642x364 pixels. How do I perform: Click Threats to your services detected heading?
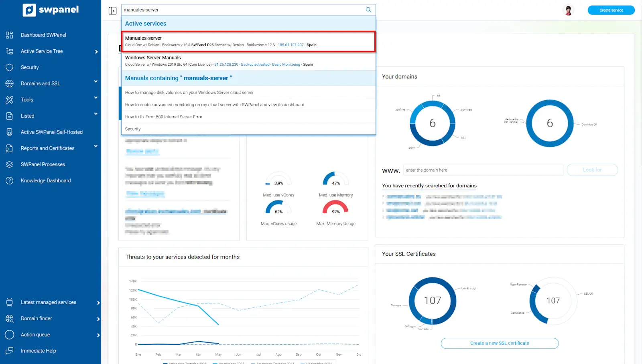pos(183,257)
